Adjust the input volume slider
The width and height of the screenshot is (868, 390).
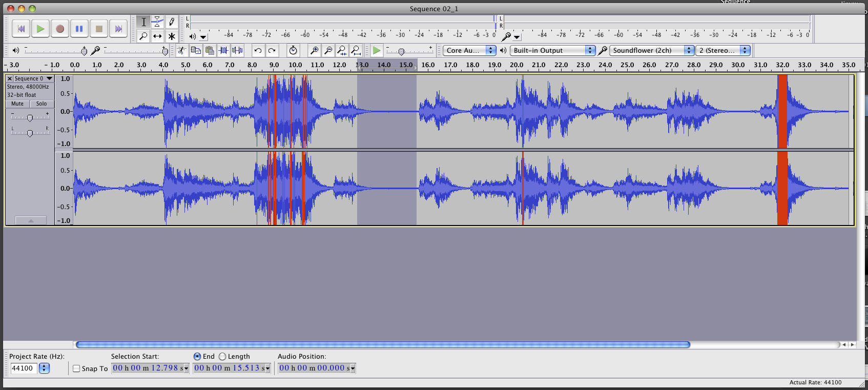164,51
